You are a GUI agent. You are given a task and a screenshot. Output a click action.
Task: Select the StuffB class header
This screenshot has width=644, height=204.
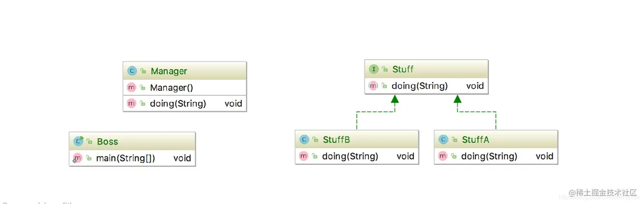[x=357, y=140]
